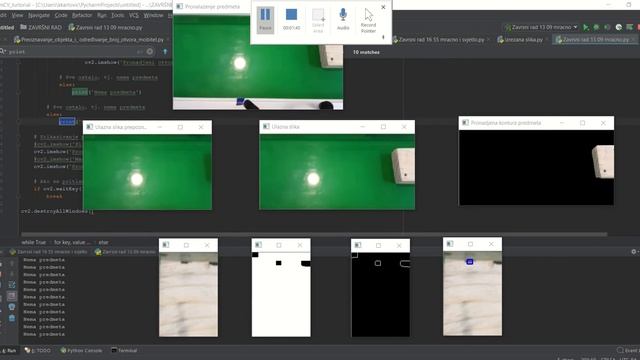Click the magnifier icon in the find bar
This screenshot has height=360, width=640.
(x=2, y=51)
